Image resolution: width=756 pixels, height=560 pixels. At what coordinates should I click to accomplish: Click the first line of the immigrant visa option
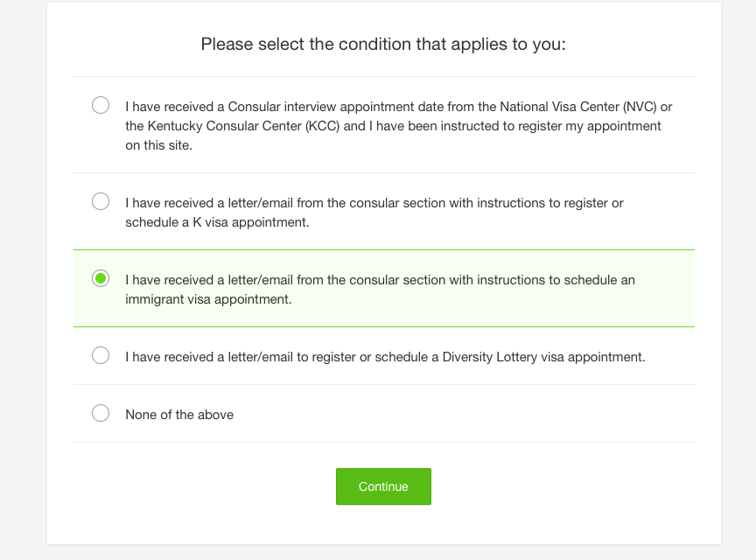pos(380,280)
